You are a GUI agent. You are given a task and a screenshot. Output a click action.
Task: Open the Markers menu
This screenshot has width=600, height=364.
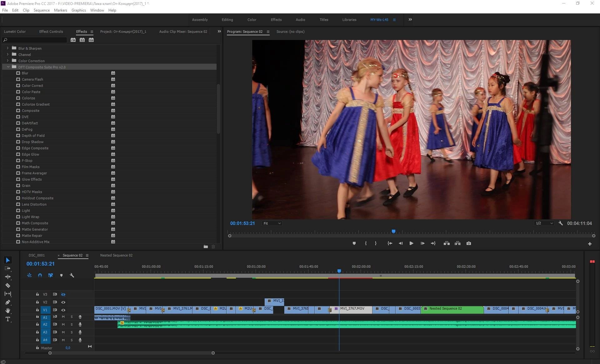[61, 10]
